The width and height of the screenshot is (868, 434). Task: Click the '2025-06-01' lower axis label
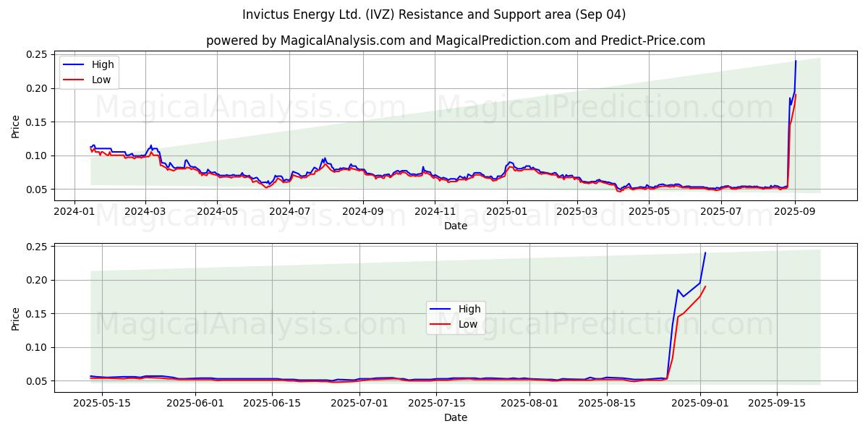pyautogui.click(x=195, y=403)
